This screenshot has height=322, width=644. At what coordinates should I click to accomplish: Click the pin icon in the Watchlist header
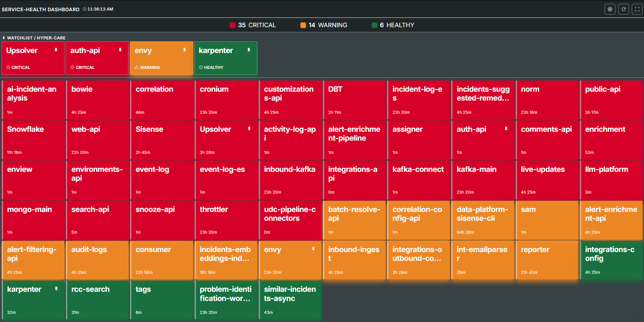point(3,38)
